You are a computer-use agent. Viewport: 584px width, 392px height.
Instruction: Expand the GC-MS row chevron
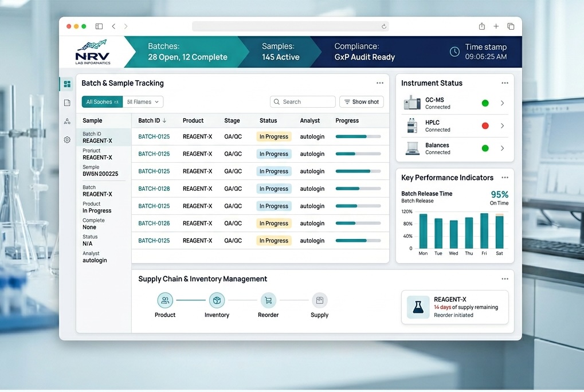(x=503, y=103)
